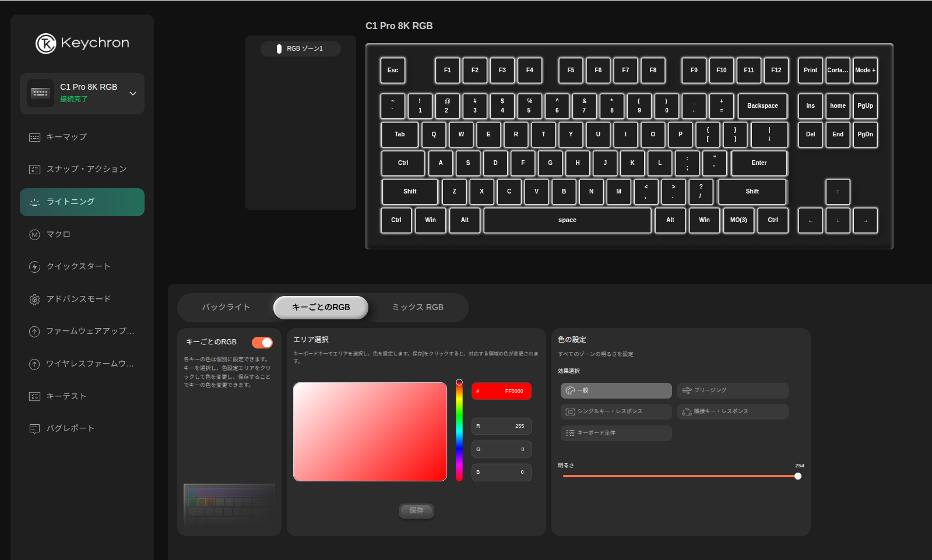Screen dimensions: 932x560
Task: Open the キーマップ keyboard icon in sidebar
Action: point(34,137)
